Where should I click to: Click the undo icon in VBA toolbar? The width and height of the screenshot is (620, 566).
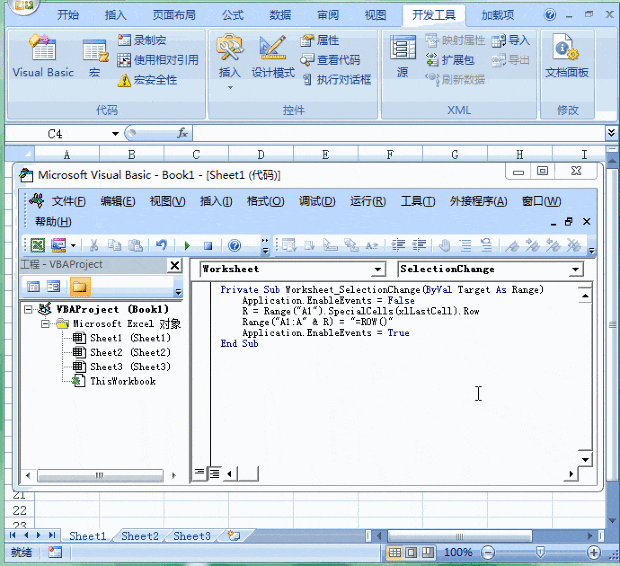pos(161,245)
